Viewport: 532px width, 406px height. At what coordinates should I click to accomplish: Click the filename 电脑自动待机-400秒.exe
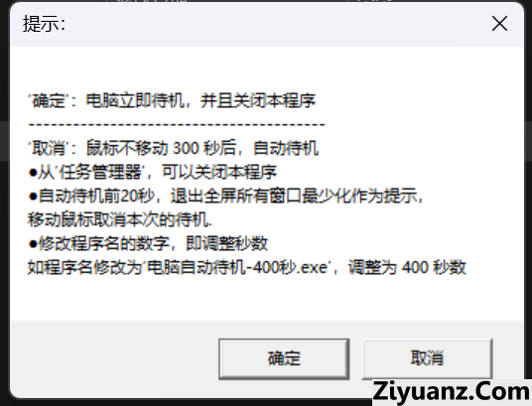tap(237, 267)
